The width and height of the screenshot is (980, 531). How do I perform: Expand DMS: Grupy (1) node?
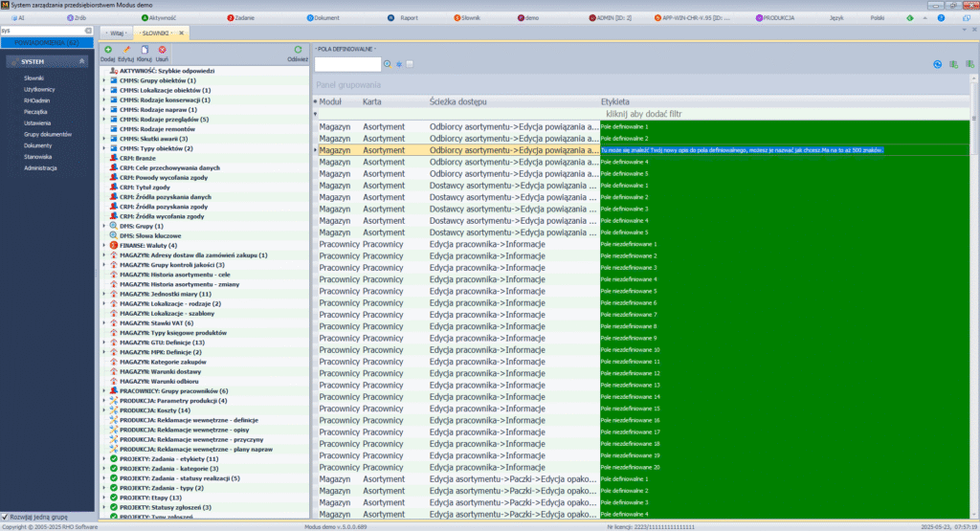click(104, 226)
